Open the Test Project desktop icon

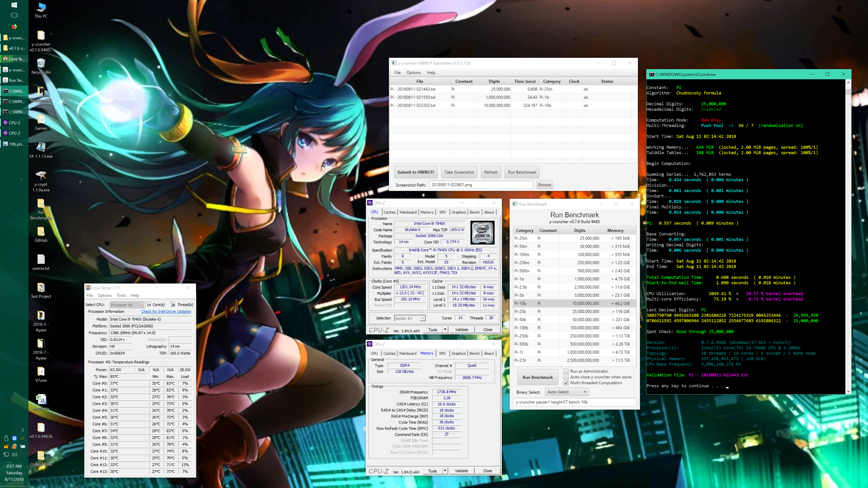click(41, 290)
